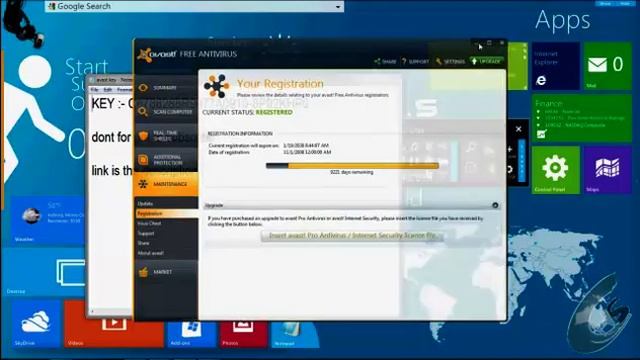Click the registration days remaining progress bar
Viewport: 640px width, 360px height.
(352, 166)
